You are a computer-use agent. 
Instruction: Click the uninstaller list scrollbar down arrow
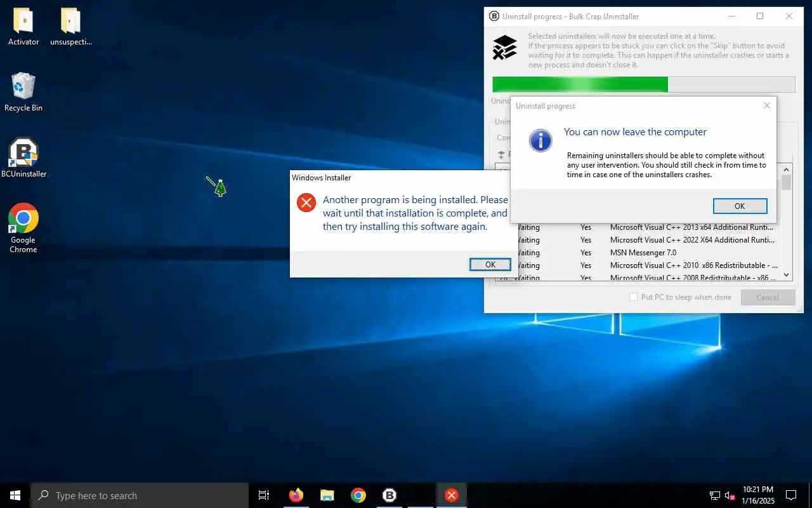pos(787,275)
